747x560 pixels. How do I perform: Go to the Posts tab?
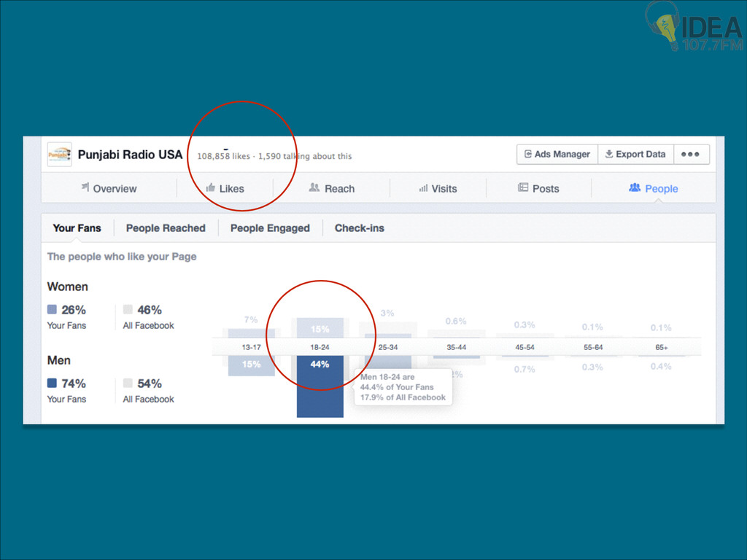click(x=538, y=189)
